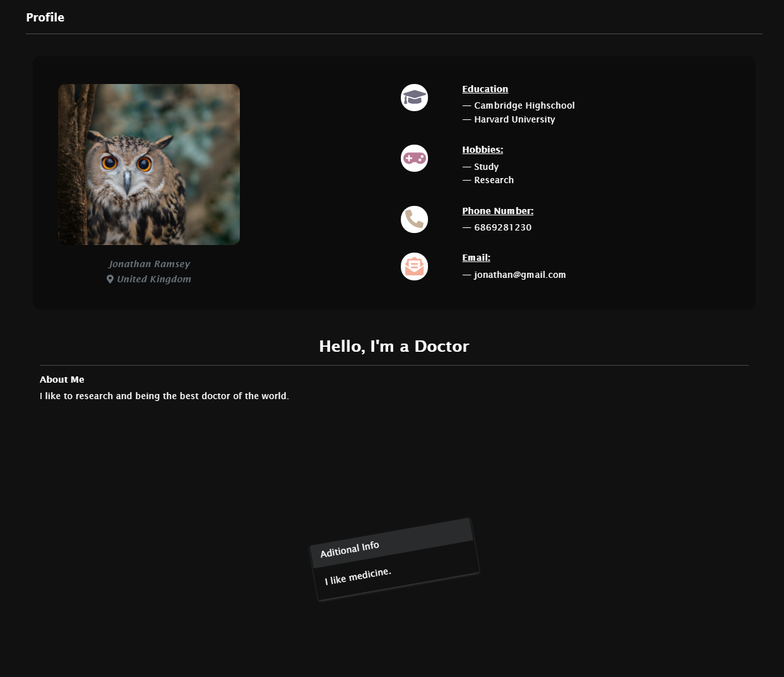Select the about me description sentence
The image size is (784, 677).
pyautogui.click(x=164, y=396)
